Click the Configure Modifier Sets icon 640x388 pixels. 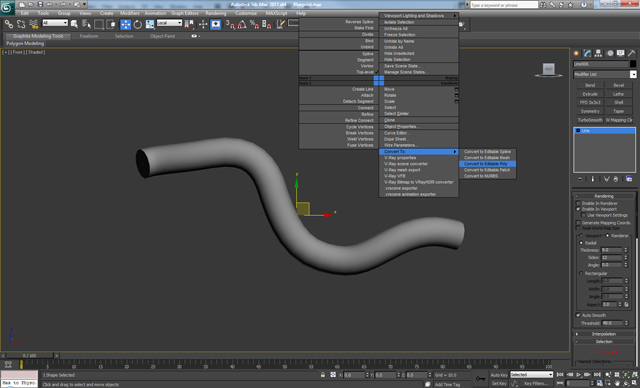pyautogui.click(x=629, y=179)
